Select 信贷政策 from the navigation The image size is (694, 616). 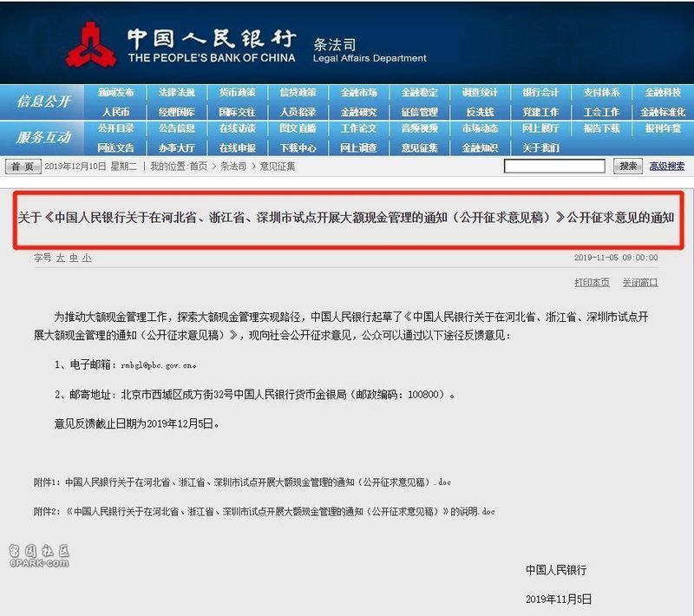coord(298,93)
